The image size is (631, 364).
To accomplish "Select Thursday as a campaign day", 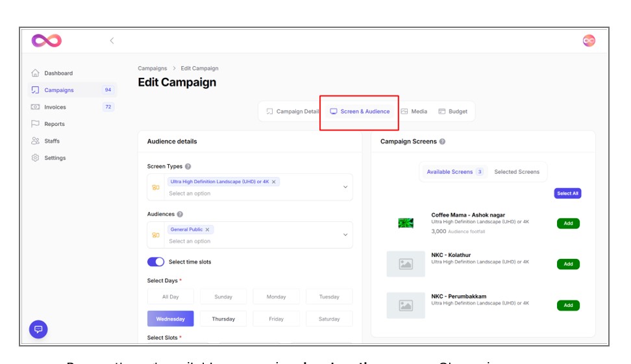I will (223, 319).
